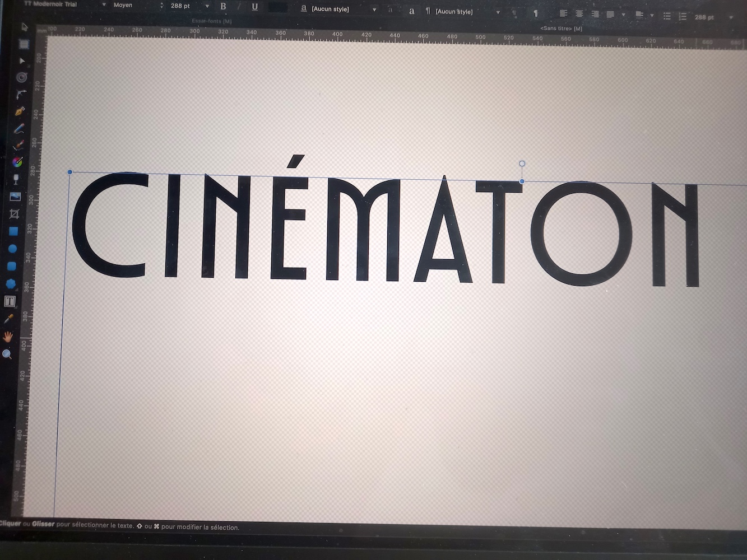This screenshot has width=747, height=560.
Task: Justify text left
Action: (x=610, y=15)
